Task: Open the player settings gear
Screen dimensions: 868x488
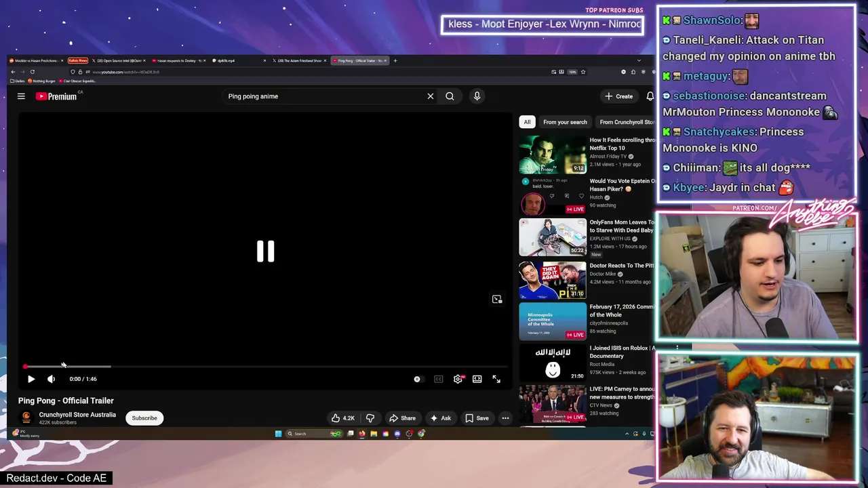Action: [x=458, y=379]
